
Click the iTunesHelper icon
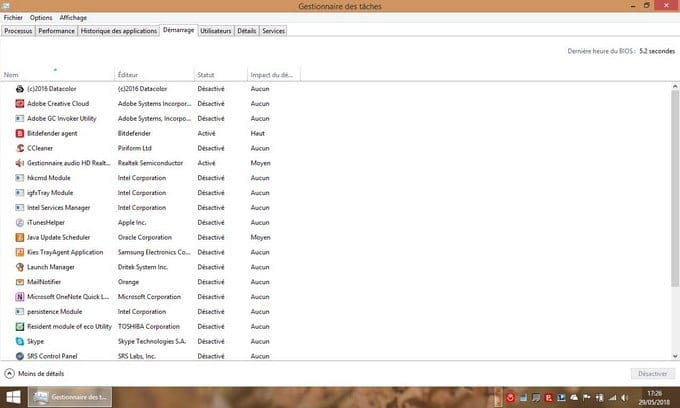(x=20, y=222)
